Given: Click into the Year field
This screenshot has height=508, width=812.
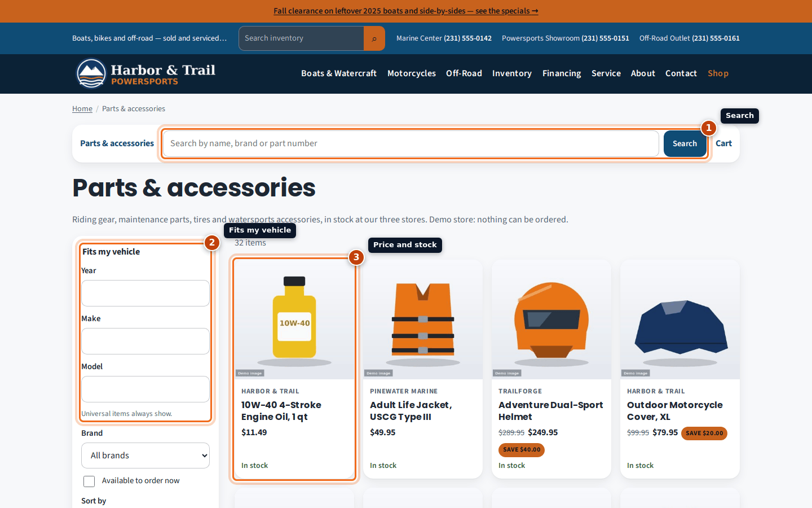Looking at the screenshot, I should click(x=145, y=293).
